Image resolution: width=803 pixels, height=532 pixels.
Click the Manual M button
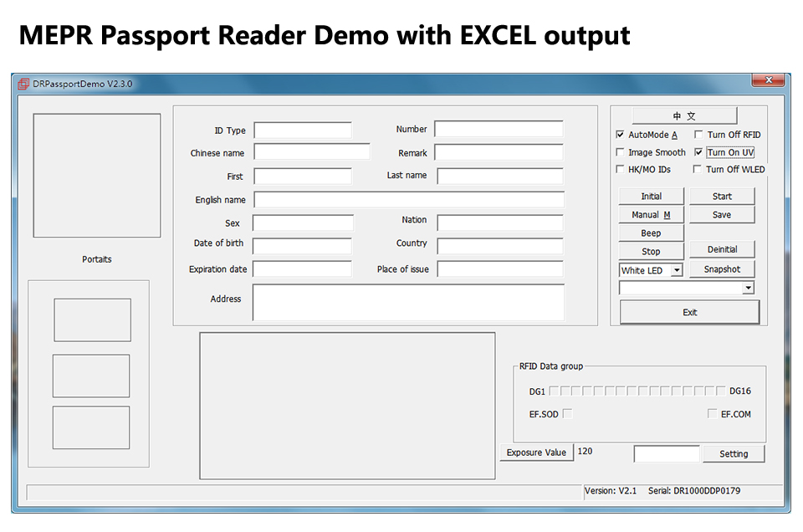coord(651,214)
